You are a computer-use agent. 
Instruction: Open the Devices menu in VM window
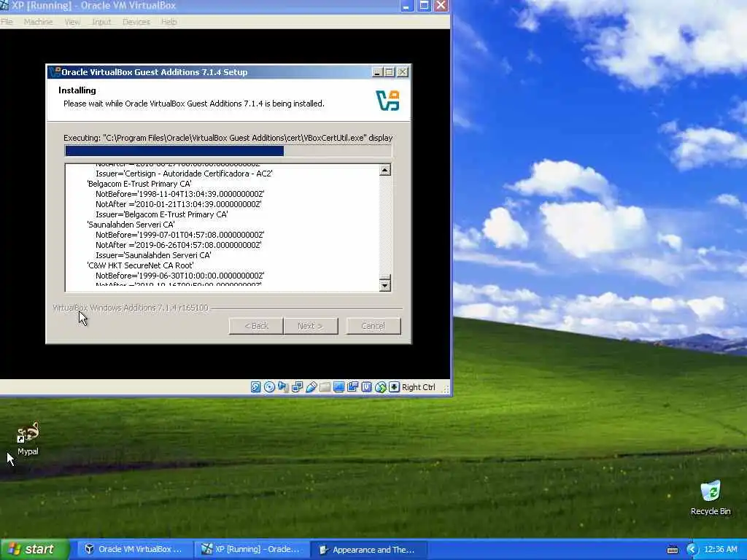[136, 22]
